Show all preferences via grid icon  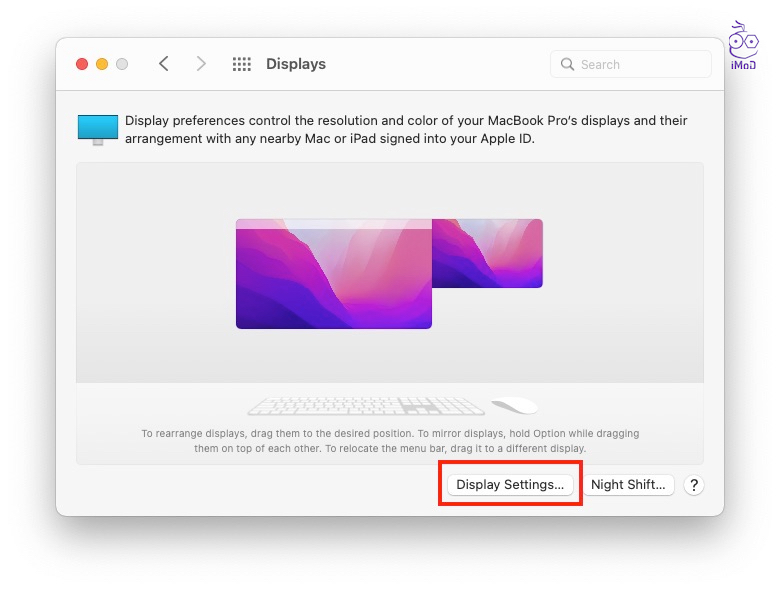241,64
